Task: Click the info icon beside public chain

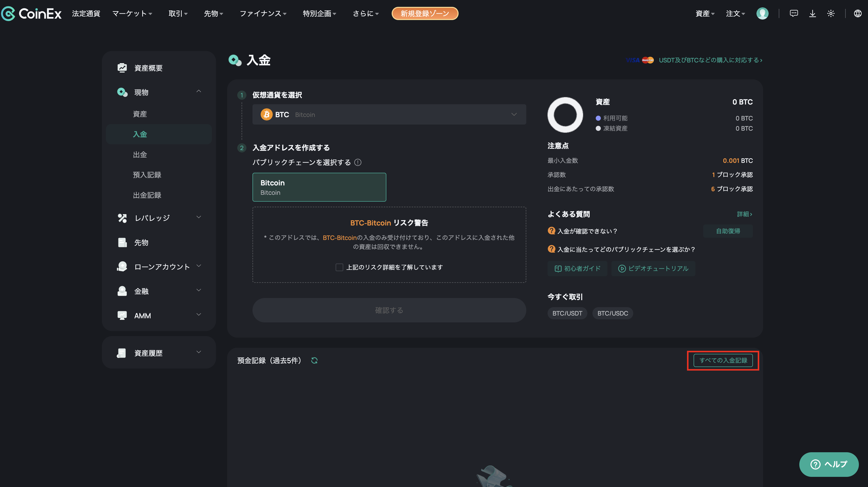Action: (x=358, y=162)
